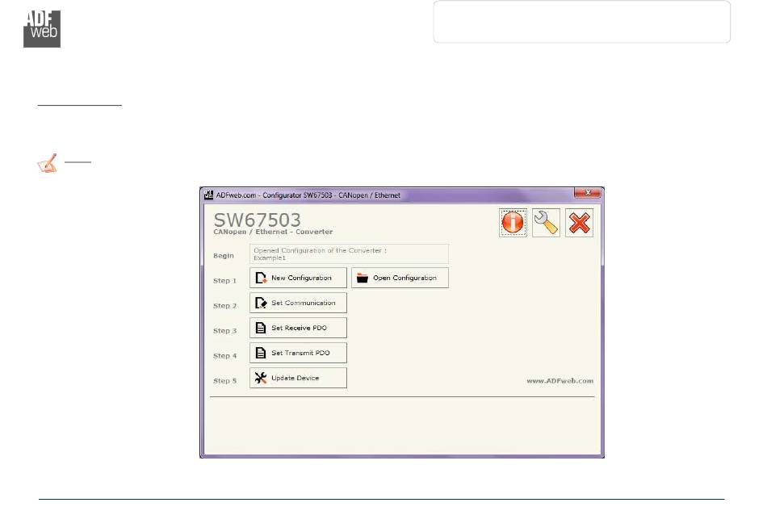The image size is (767, 532).
Task: Open the Set Transmit PDO dialog
Action: [298, 353]
